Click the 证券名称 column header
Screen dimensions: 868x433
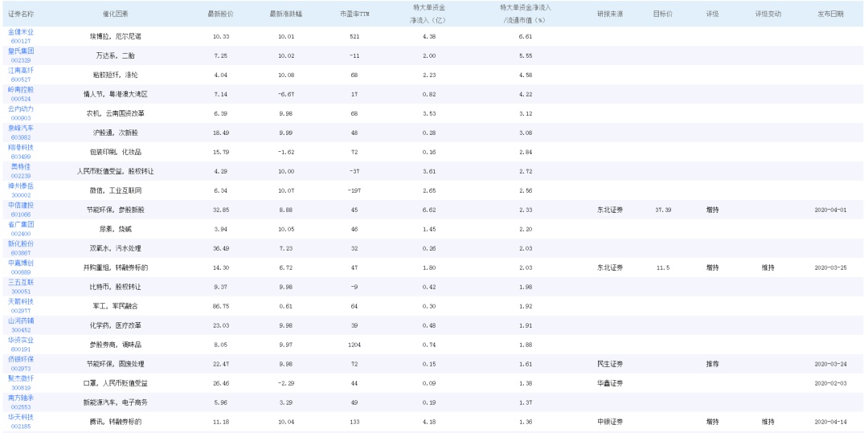click(21, 14)
